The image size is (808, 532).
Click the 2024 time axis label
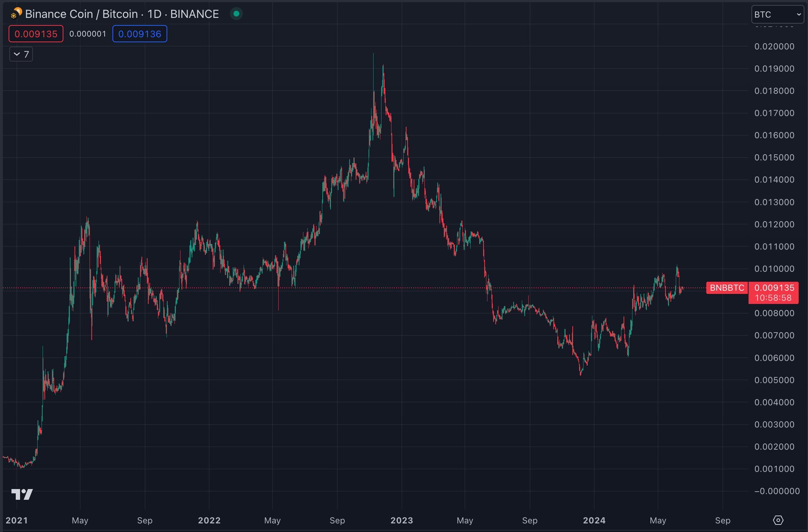(594, 521)
